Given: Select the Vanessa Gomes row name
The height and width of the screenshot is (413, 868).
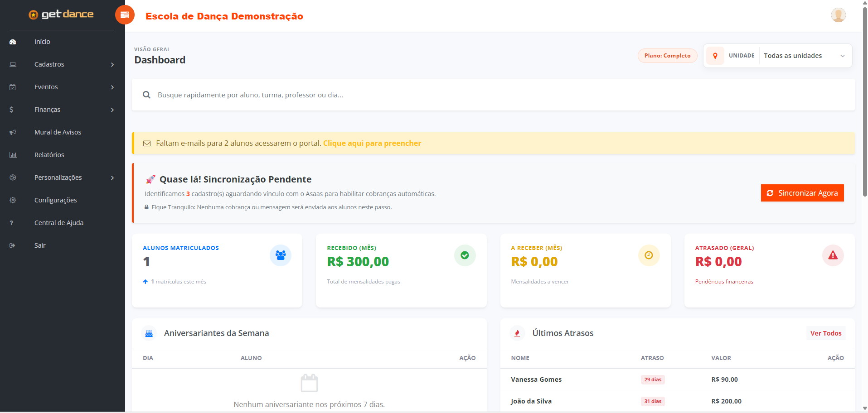Looking at the screenshot, I should pyautogui.click(x=536, y=379).
